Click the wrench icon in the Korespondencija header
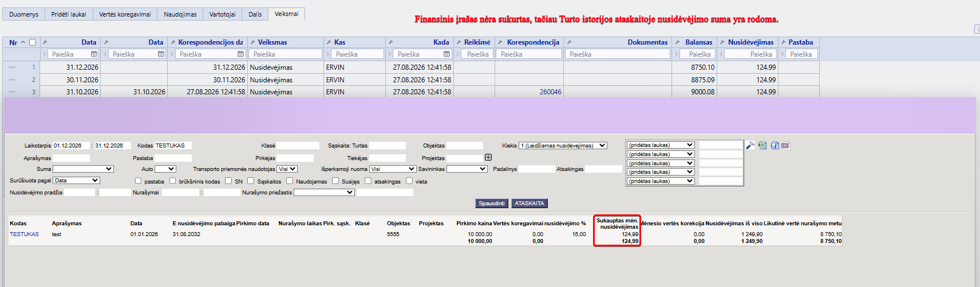Screen dimensions: 980x287 (500, 42)
